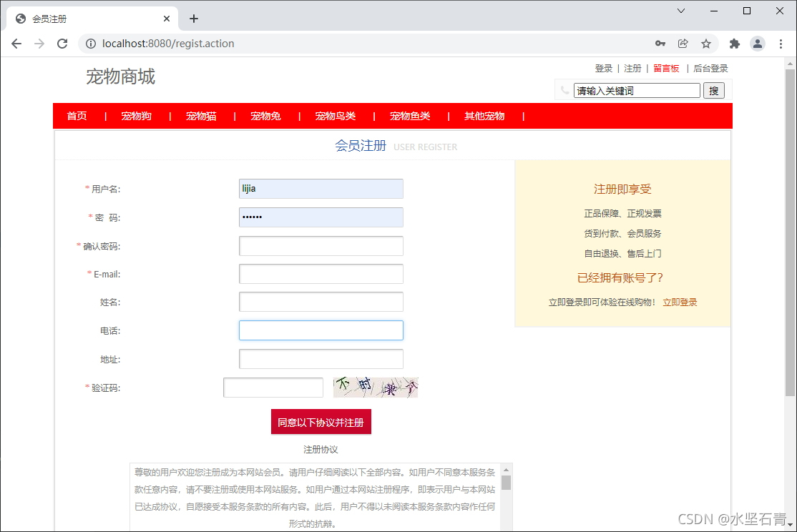Screen dimensions: 797x532
Task: Click the 已经拥有账号了? text
Action: [x=620, y=278]
